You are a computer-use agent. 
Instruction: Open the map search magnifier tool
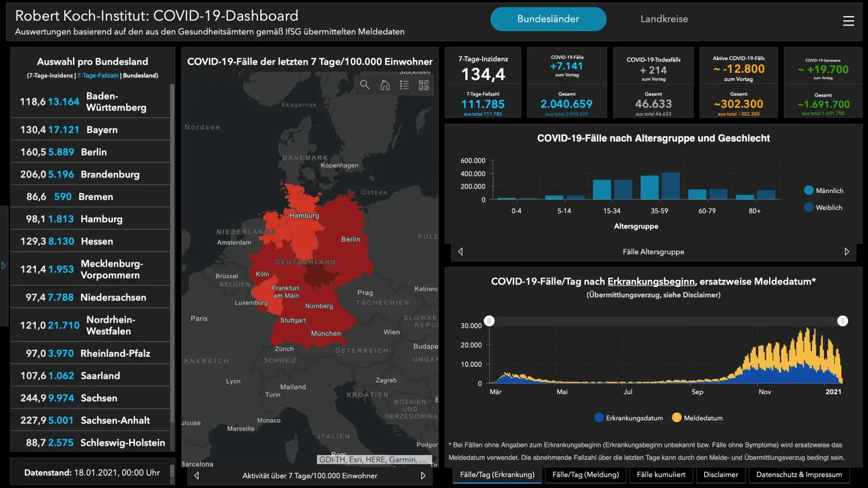click(x=365, y=85)
